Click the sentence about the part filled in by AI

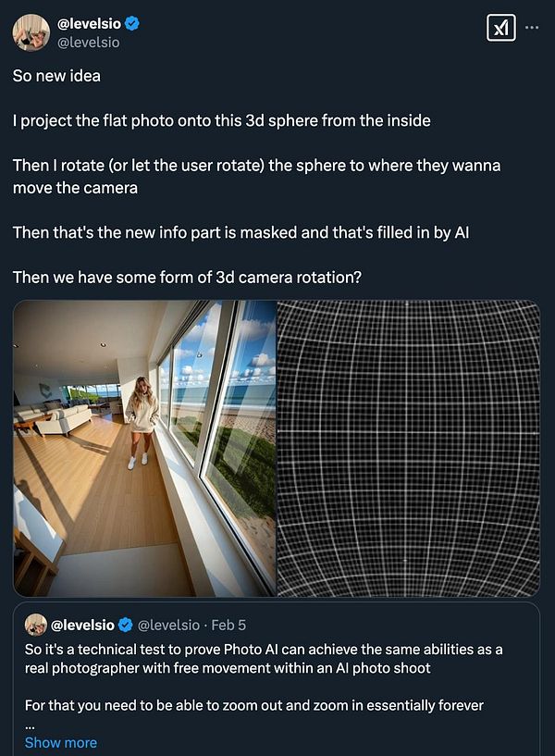[240, 231]
